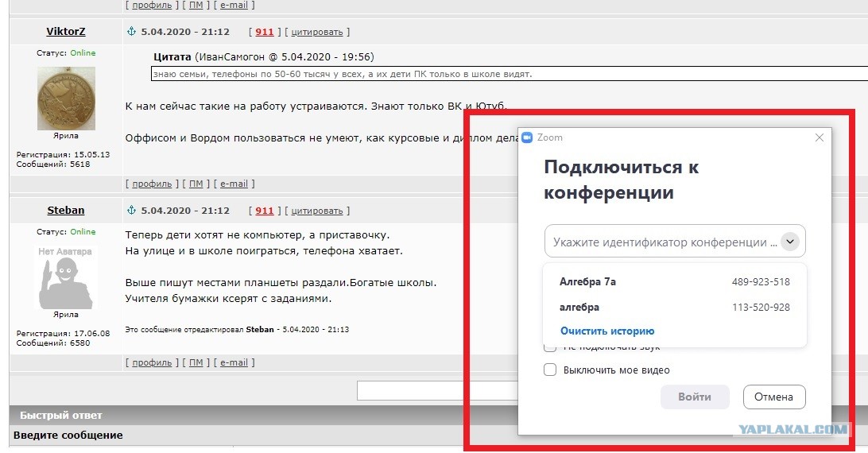868x453 pixels.
Task: Close the Zoom join dialog
Action: [820, 137]
